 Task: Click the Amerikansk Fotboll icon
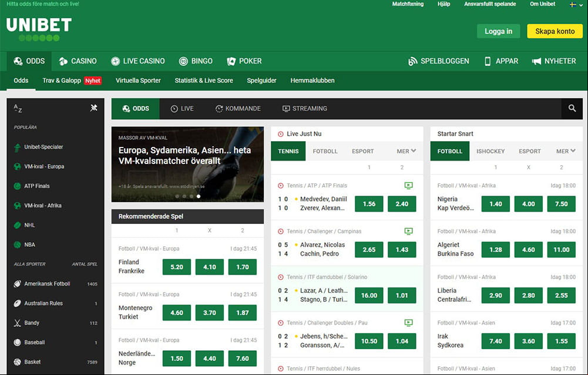click(17, 284)
